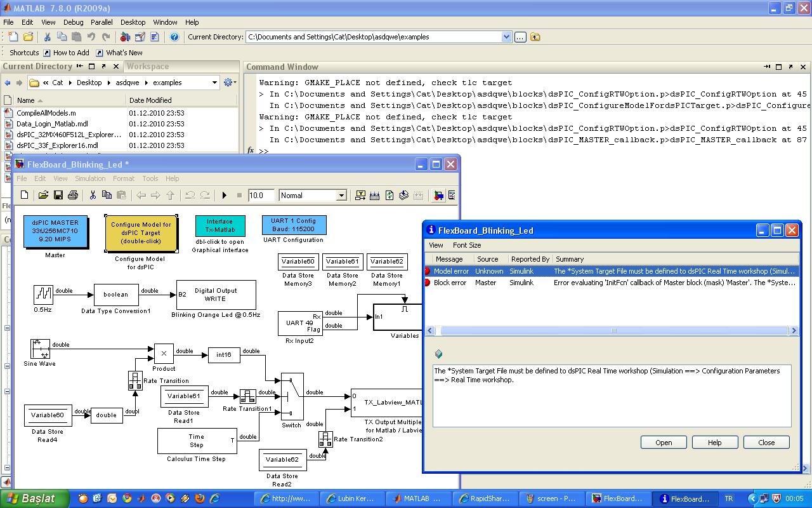
Task: Expand the Current Directory path dropdown
Action: pyautogui.click(x=506, y=37)
